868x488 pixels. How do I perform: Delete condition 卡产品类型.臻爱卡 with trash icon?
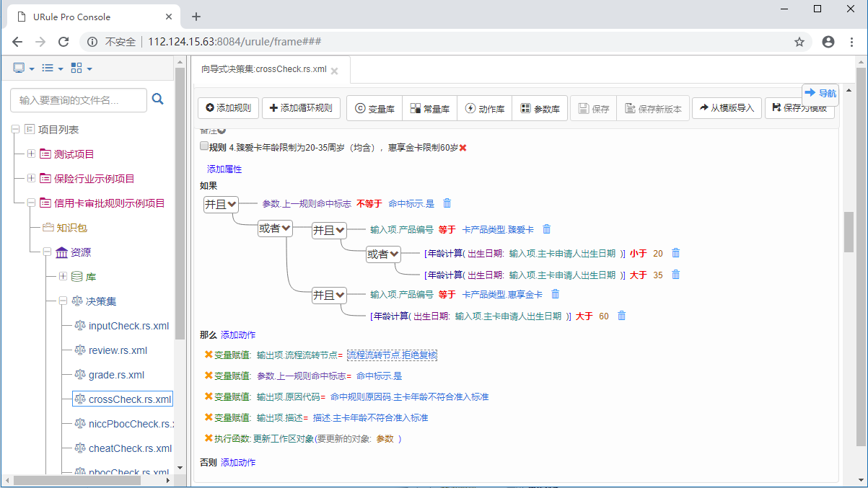[547, 229]
